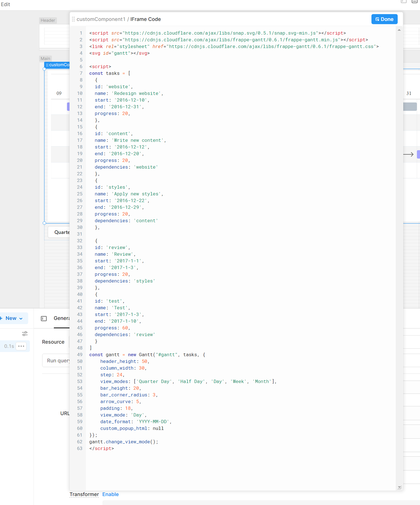Open query list filter settings icon

25,334
